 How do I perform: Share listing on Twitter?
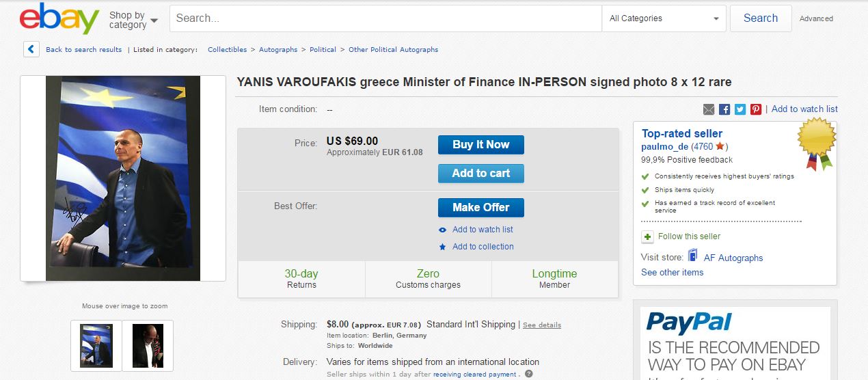point(740,109)
